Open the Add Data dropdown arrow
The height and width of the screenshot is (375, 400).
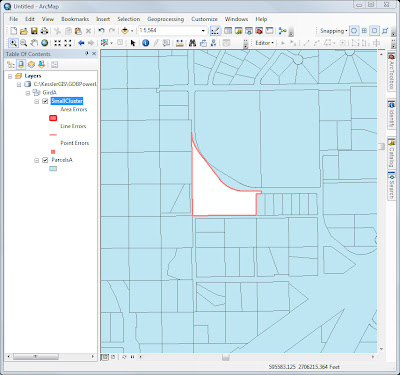(x=132, y=31)
